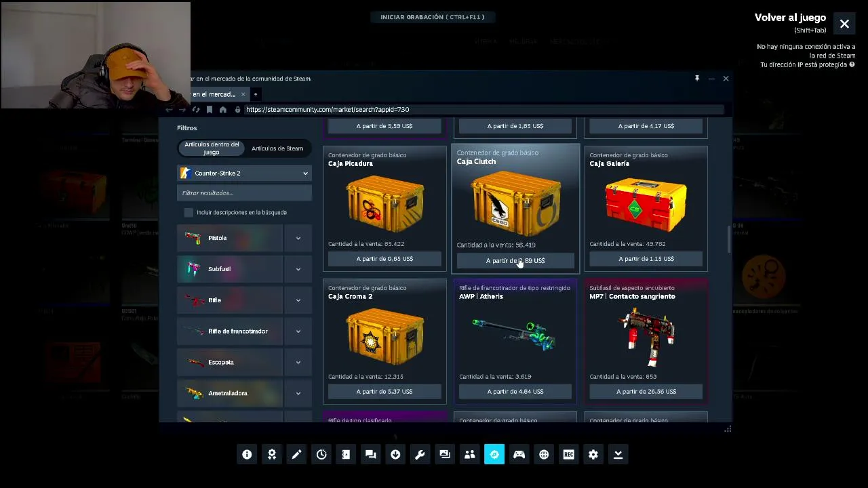Image resolution: width=868 pixels, height=488 pixels.
Task: Open a new browser tab
Action: (256, 94)
